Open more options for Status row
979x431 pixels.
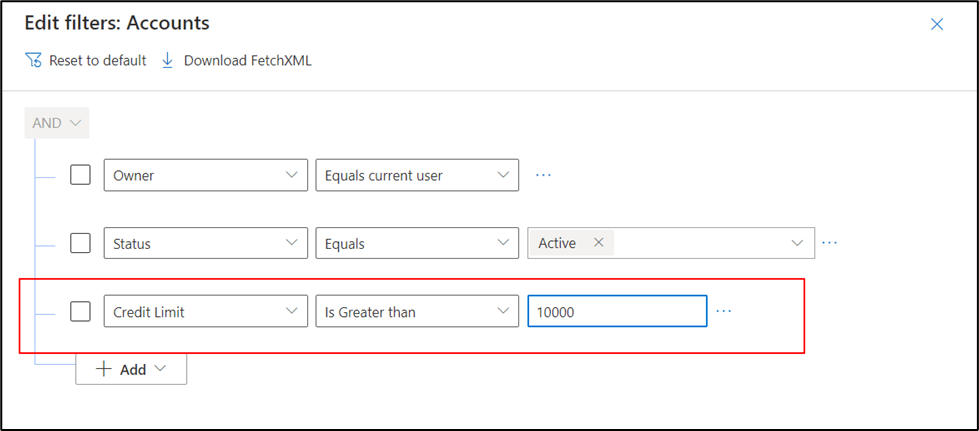(x=828, y=242)
